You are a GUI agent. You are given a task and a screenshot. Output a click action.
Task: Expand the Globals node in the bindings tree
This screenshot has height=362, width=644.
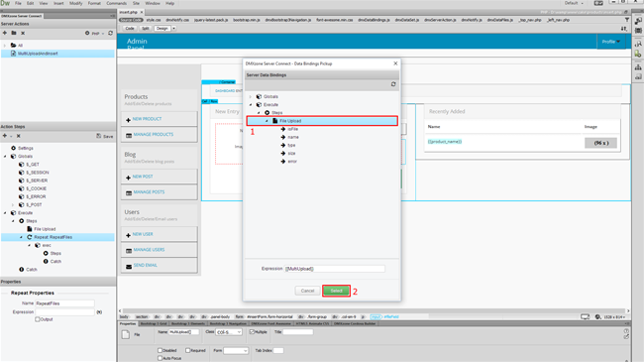pos(251,96)
